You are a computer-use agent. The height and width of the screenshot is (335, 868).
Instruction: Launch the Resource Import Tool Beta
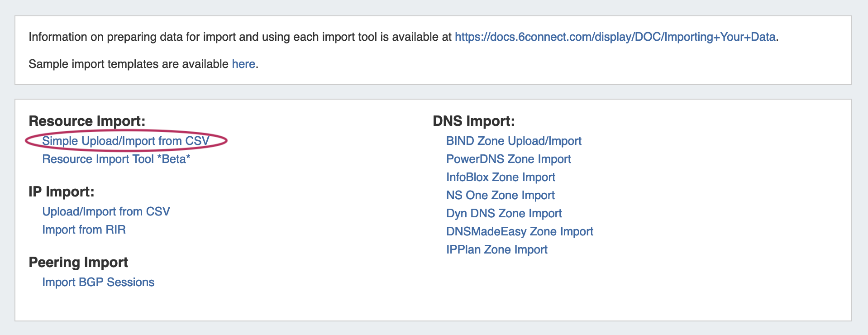tap(116, 159)
